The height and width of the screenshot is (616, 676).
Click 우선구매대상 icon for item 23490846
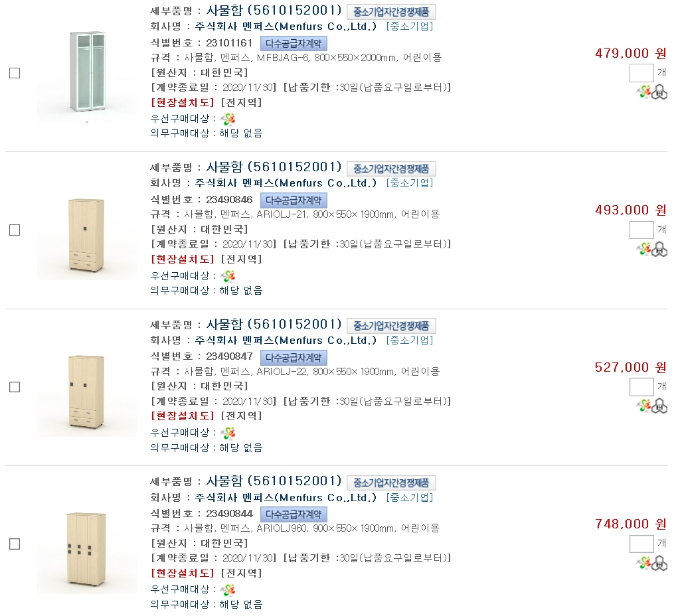(228, 275)
